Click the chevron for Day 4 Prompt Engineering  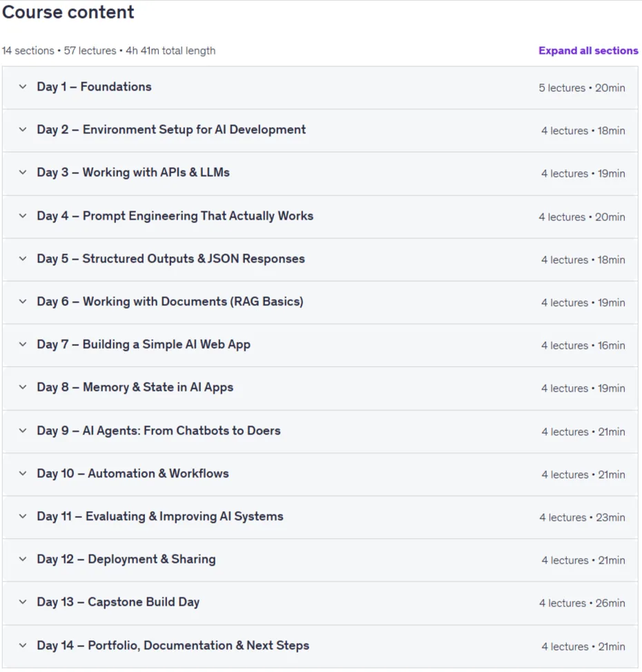(23, 215)
